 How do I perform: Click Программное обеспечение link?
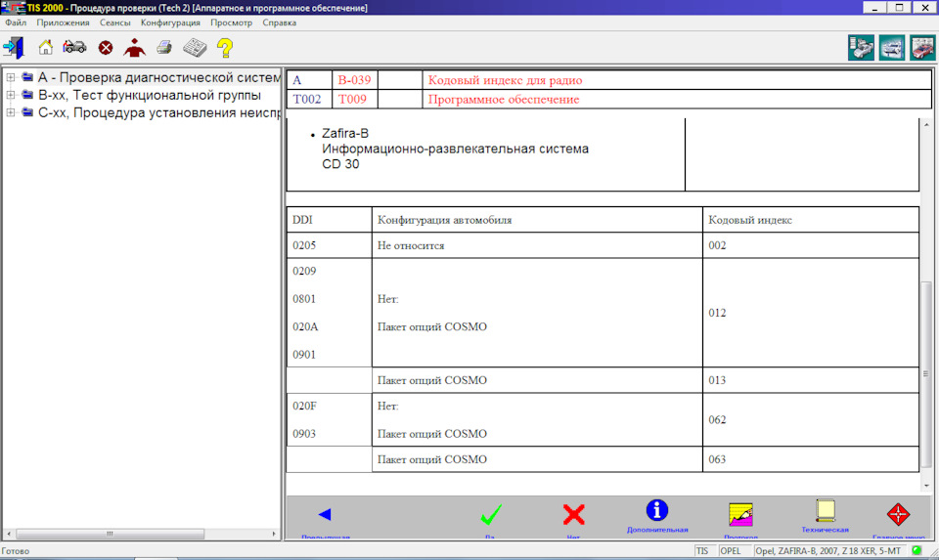pyautogui.click(x=504, y=100)
